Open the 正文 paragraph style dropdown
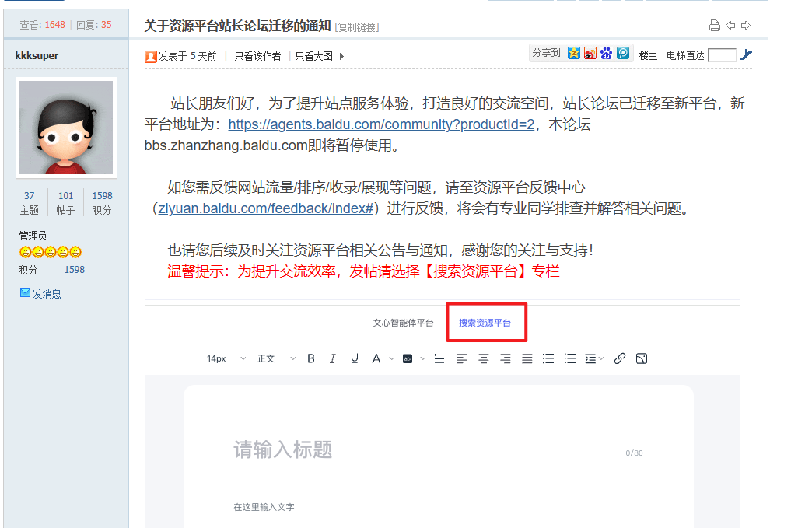Screen dimensions: 812x528 pyautogui.click(x=277, y=358)
